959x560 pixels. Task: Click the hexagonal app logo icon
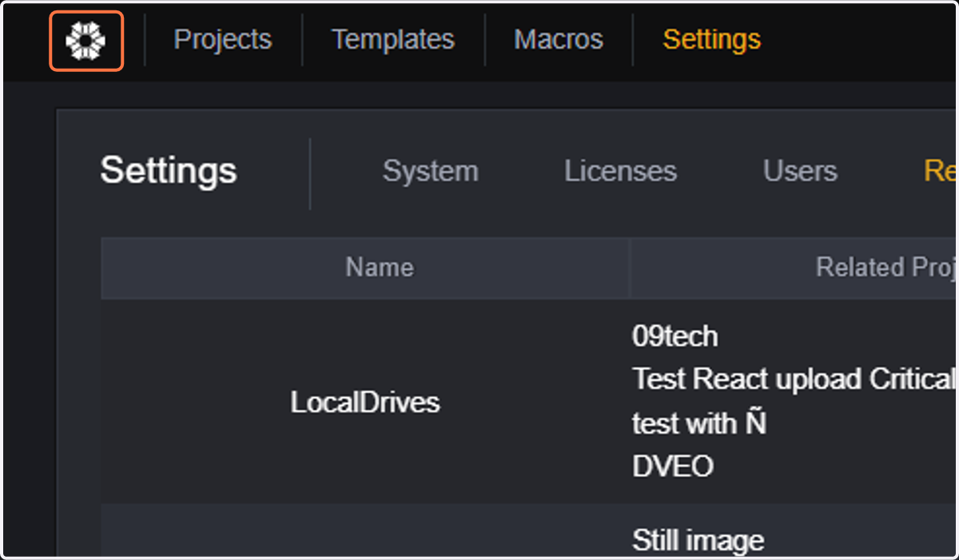(86, 41)
